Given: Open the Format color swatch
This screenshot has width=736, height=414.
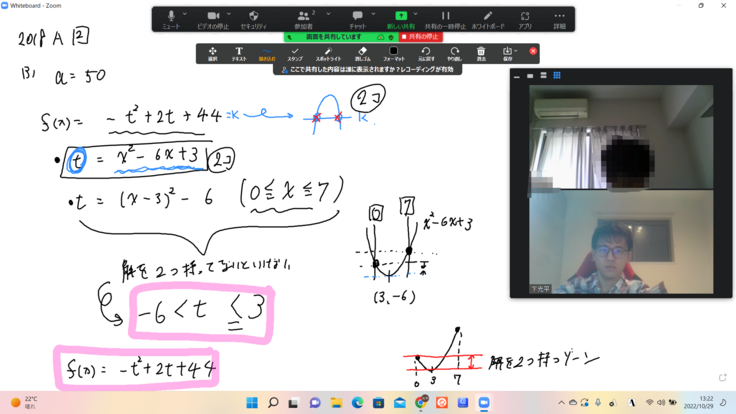Looking at the screenshot, I should (393, 53).
